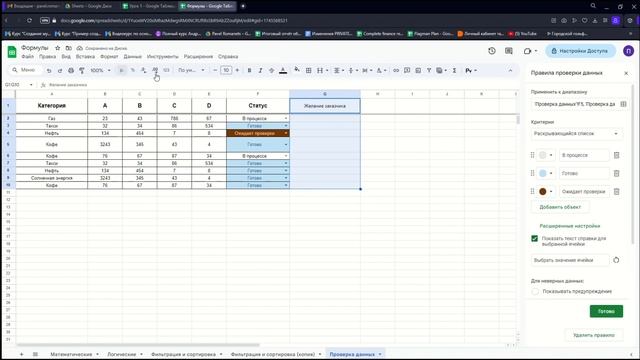
Task: Toggle italic formatting
Action: [260, 71]
